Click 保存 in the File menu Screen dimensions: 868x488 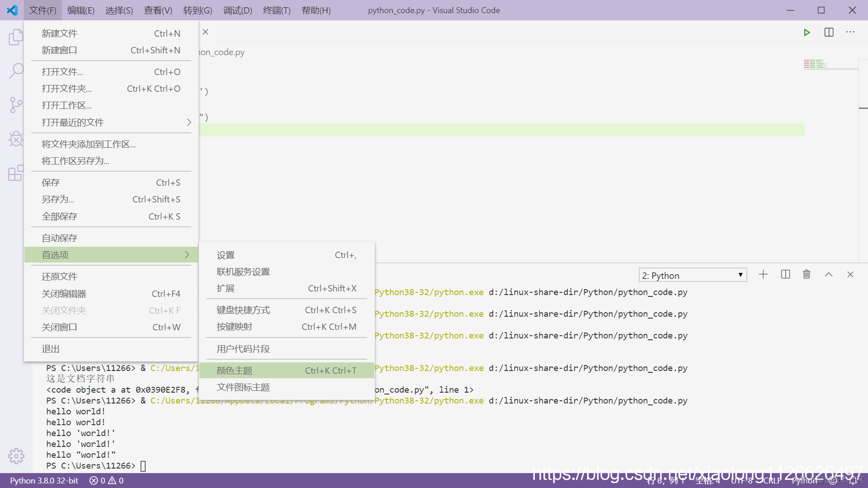point(111,183)
